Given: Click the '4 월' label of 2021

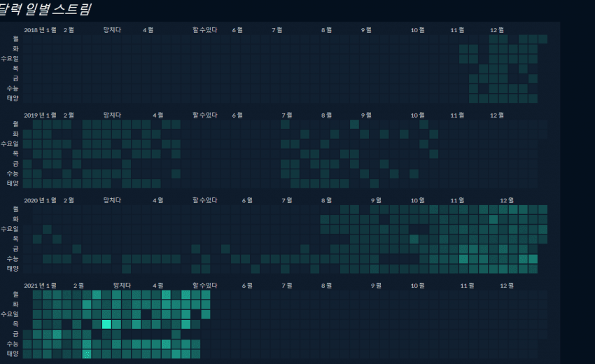Looking at the screenshot, I should click(x=158, y=286).
